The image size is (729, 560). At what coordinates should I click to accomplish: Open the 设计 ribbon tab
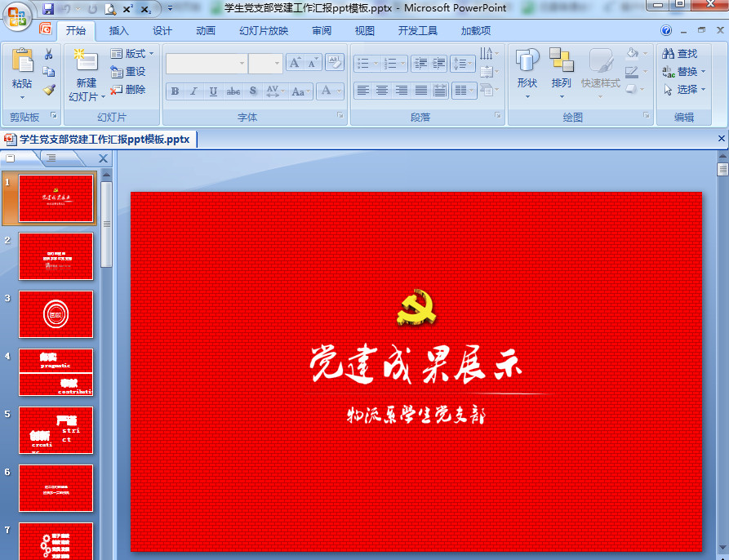coord(162,31)
